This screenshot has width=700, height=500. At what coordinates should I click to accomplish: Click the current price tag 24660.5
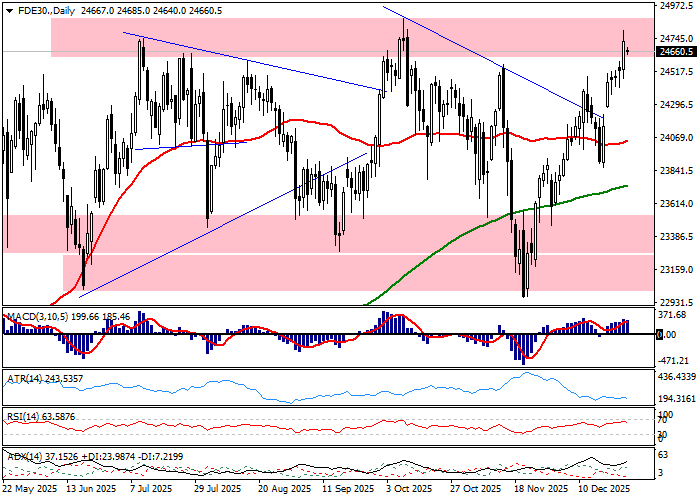(677, 51)
